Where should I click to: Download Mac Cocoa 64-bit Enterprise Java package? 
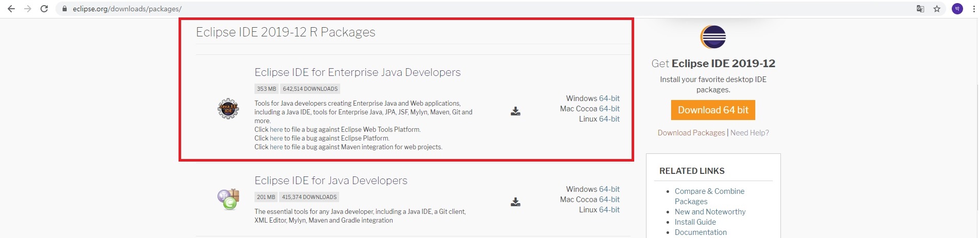tap(609, 109)
